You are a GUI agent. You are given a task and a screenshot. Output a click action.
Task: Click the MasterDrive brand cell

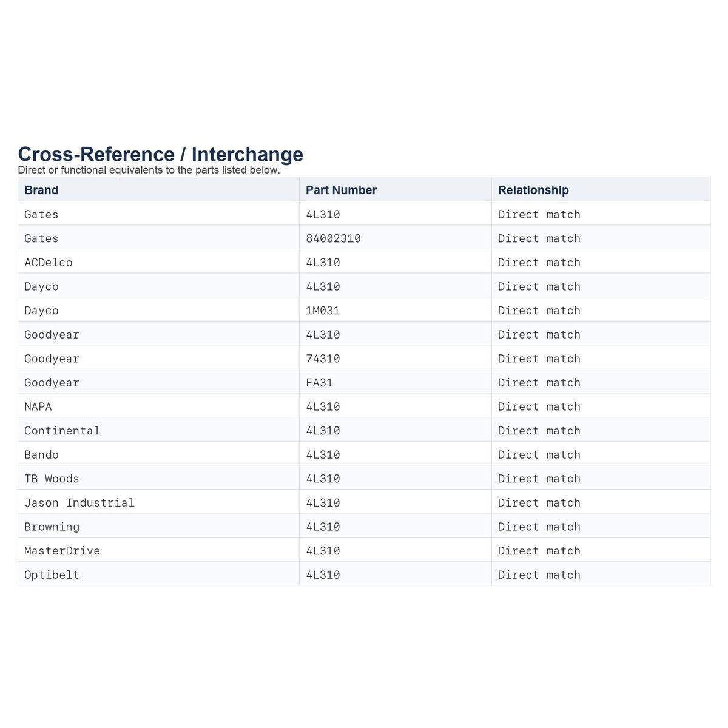(158, 551)
